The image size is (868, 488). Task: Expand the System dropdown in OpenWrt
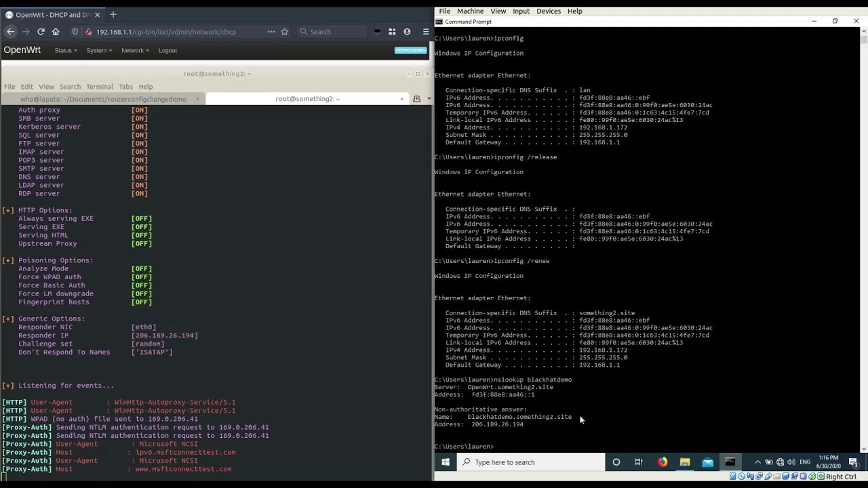point(99,51)
